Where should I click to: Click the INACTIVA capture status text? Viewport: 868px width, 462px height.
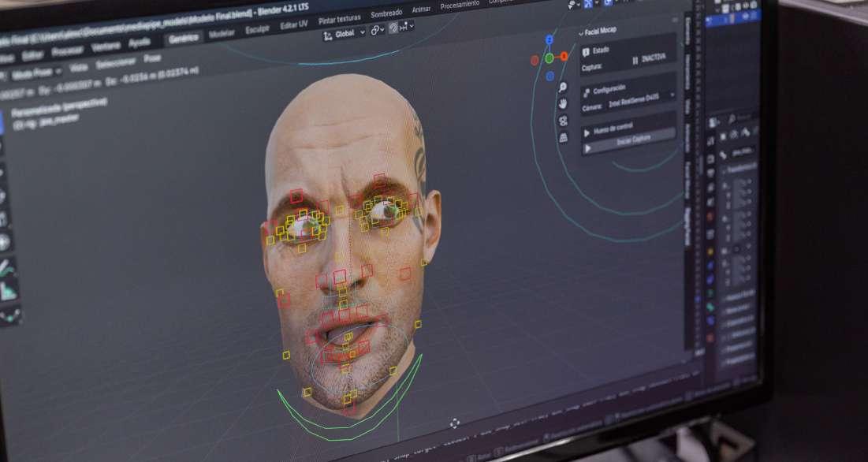pyautogui.click(x=654, y=58)
